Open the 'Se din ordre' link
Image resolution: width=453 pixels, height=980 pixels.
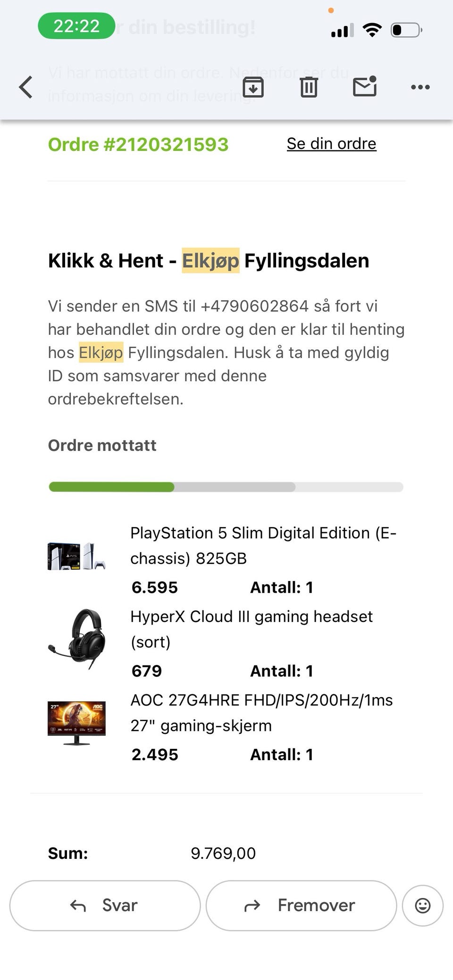[331, 143]
